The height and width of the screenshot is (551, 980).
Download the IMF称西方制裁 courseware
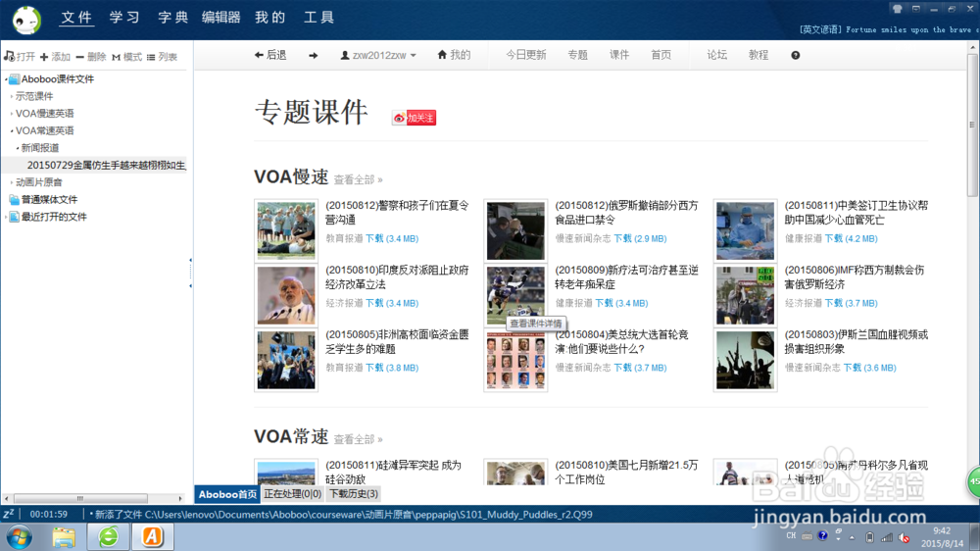click(x=852, y=303)
